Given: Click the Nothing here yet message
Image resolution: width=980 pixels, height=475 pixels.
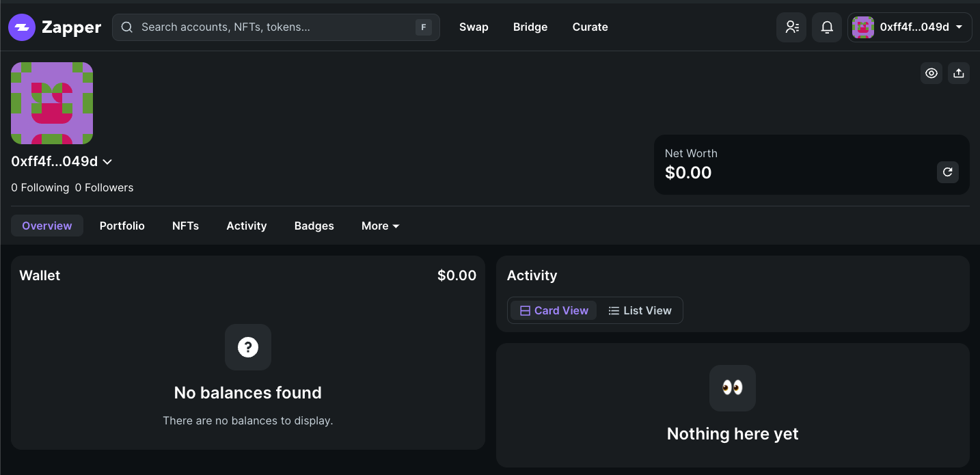Looking at the screenshot, I should pos(733,434).
